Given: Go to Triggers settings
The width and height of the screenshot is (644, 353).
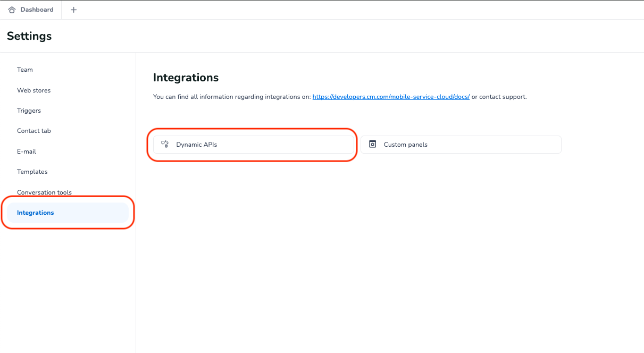Looking at the screenshot, I should pos(29,111).
